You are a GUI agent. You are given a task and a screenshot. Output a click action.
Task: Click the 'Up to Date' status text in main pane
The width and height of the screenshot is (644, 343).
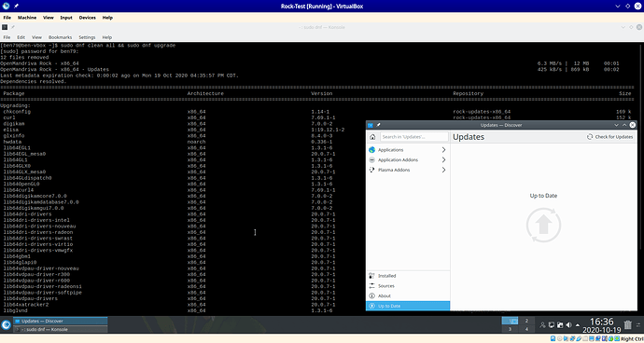(x=543, y=196)
